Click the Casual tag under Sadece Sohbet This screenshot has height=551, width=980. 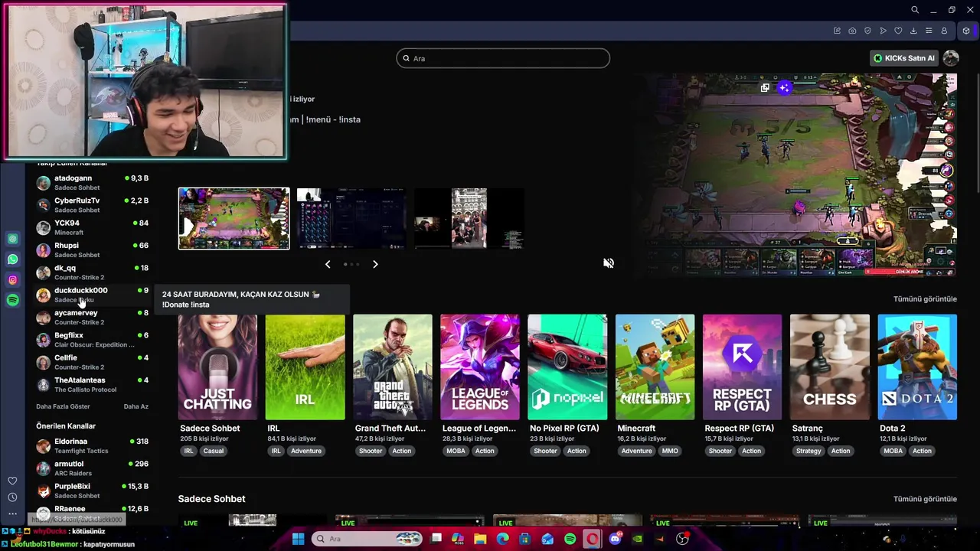pos(214,451)
